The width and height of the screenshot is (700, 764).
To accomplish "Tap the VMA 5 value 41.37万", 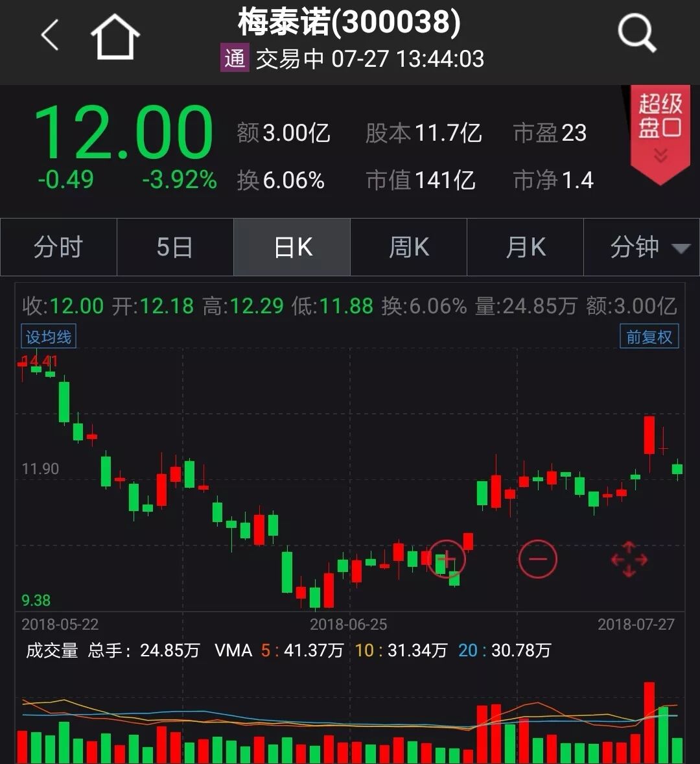I will (314, 651).
